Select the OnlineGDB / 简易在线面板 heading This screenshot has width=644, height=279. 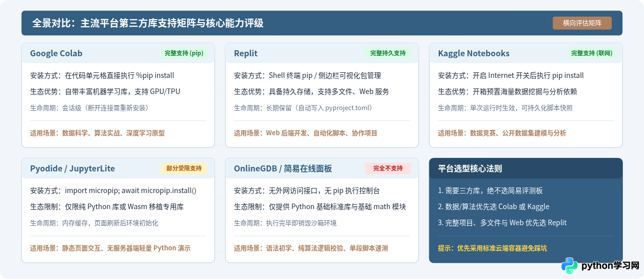[283, 168]
